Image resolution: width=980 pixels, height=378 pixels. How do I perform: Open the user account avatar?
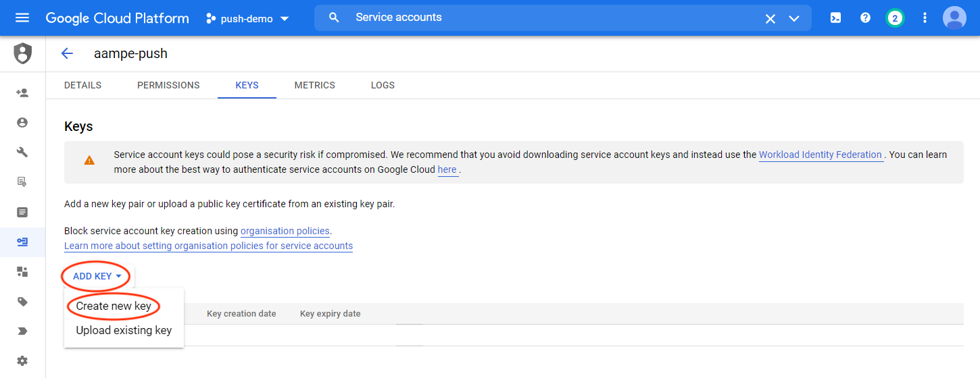(x=954, y=18)
